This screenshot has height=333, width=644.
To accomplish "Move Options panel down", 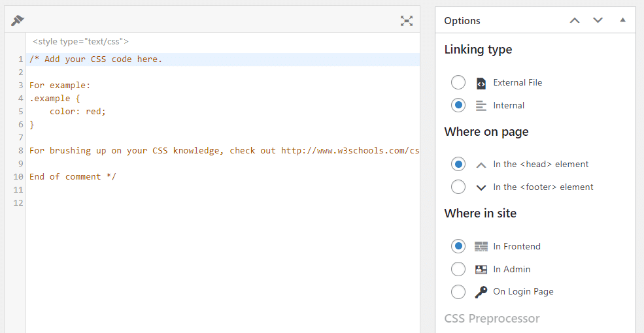I will coord(598,21).
